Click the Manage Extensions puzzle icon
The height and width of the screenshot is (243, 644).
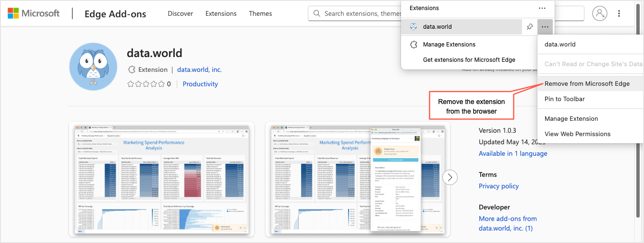pos(413,45)
